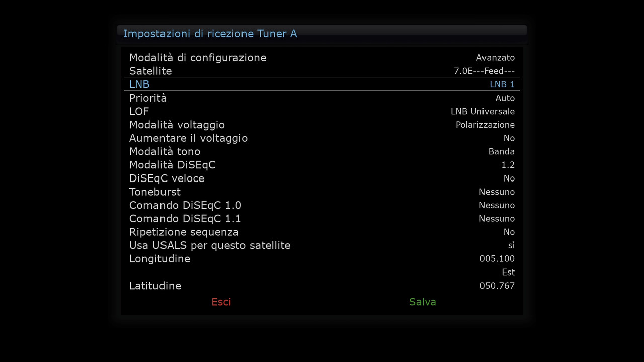Select the Comando DiSEqC 1.0 label
The height and width of the screenshot is (362, 644).
pyautogui.click(x=186, y=205)
